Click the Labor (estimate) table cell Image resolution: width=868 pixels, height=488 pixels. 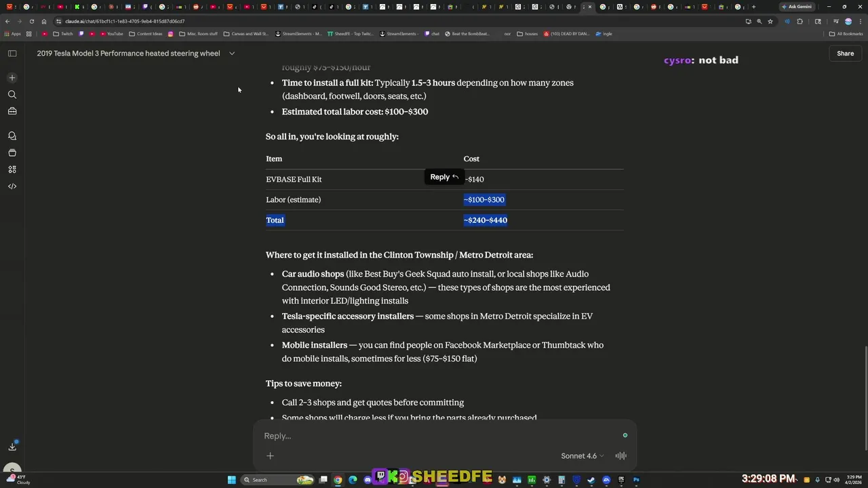(293, 200)
